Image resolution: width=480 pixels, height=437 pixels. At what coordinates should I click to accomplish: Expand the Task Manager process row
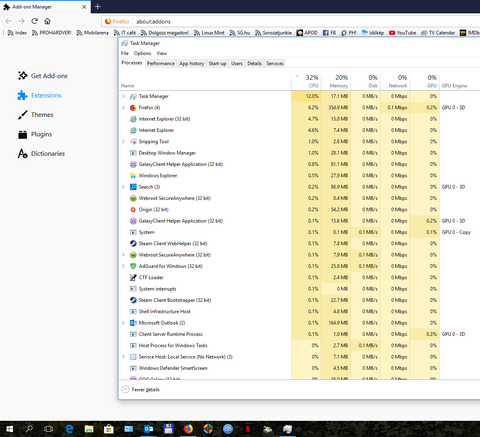pos(123,96)
